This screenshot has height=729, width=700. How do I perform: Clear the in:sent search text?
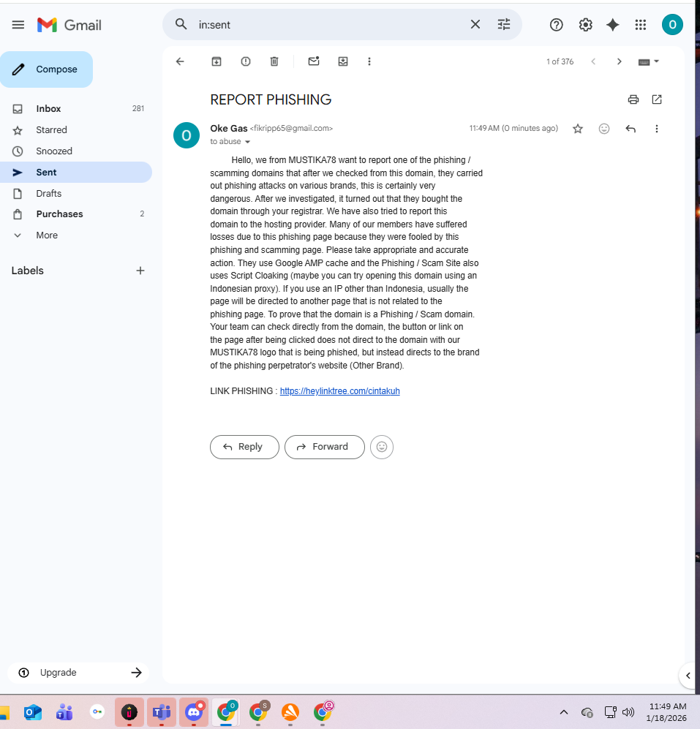475,24
